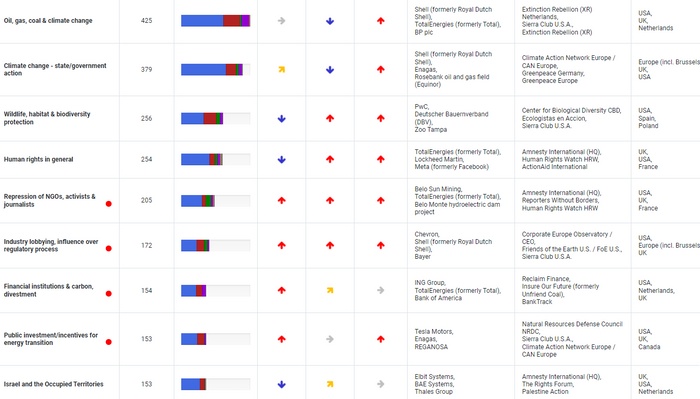
Task: Click gray right arrow in Public investment/incentives row
Action: click(330, 339)
